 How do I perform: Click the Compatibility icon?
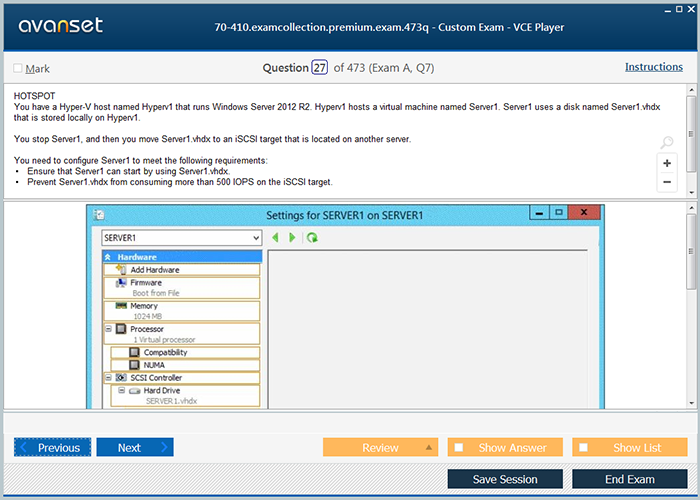(x=134, y=352)
